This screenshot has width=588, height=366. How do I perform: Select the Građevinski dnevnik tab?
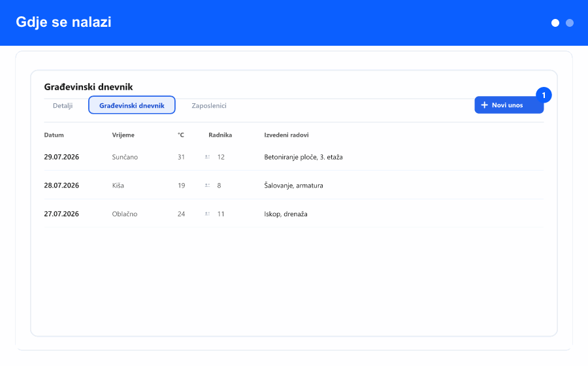[131, 105]
